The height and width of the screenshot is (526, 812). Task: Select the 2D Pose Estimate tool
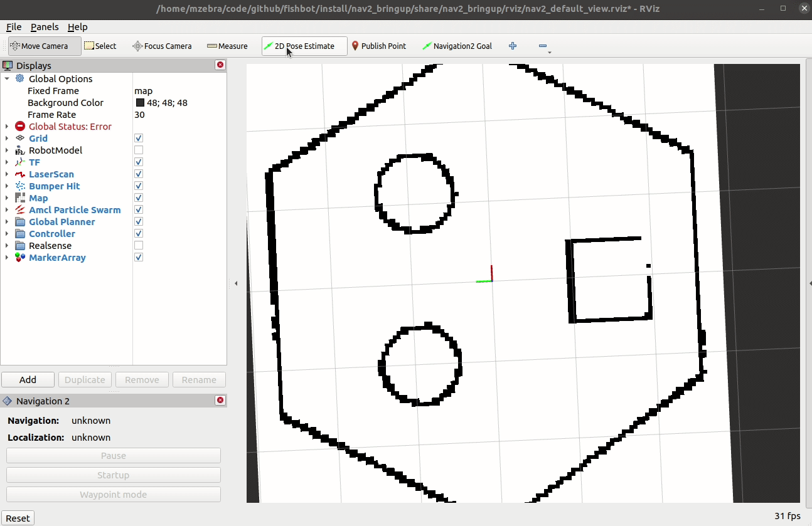pyautogui.click(x=304, y=46)
